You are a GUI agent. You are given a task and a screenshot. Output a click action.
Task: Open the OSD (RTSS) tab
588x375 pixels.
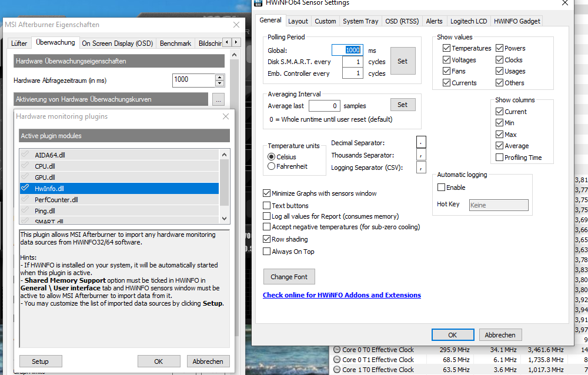(402, 21)
